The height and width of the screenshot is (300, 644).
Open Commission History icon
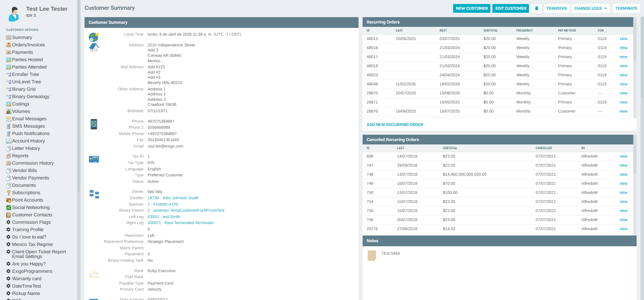[x=9, y=163]
